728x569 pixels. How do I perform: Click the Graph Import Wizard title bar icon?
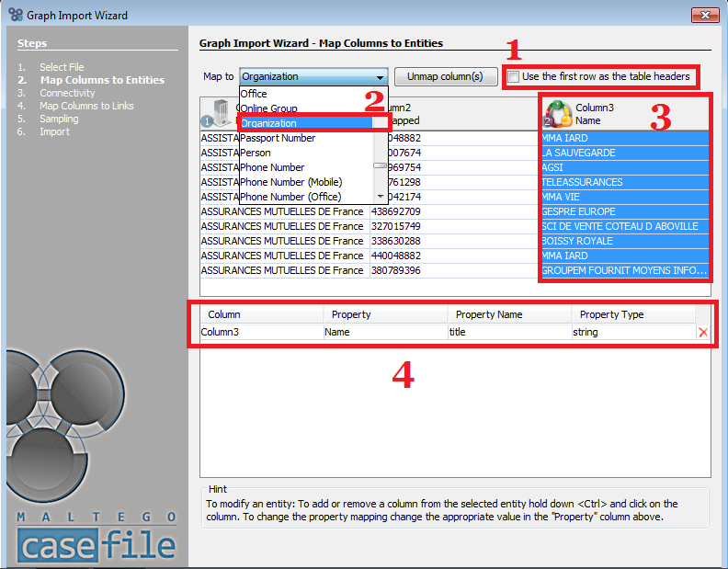[x=16, y=15]
